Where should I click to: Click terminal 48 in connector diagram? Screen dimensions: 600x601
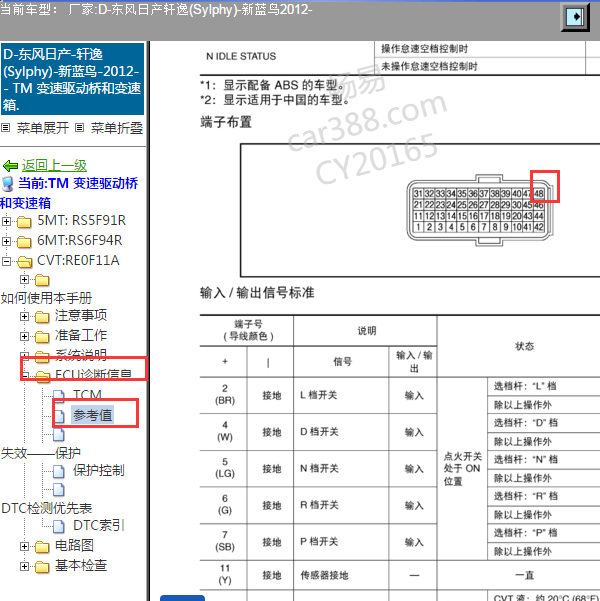[539, 193]
